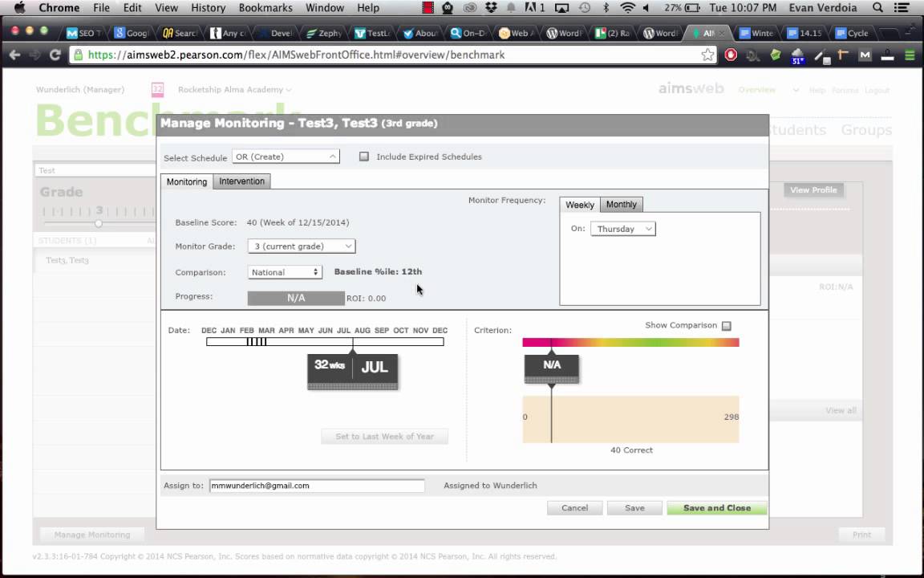924x578 pixels.
Task: Click the criterion color gradient bar
Action: coord(630,342)
